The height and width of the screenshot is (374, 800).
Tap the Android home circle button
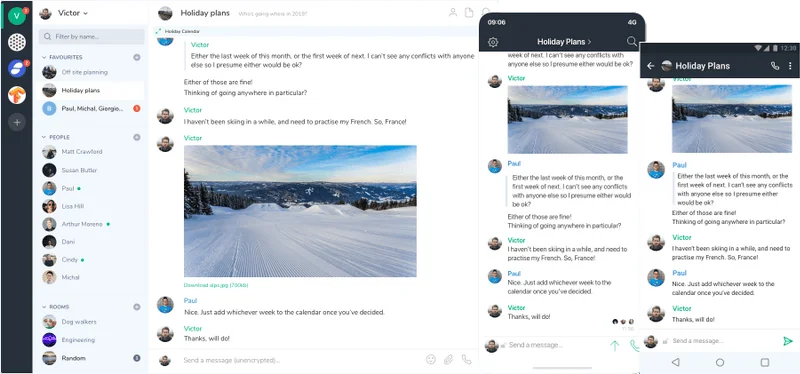coord(720,362)
